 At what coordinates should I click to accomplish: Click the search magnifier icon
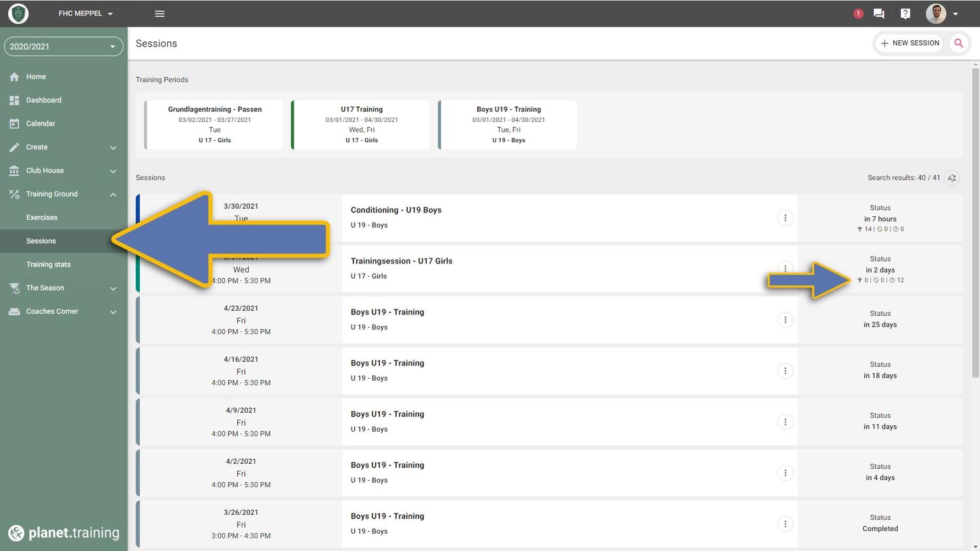[958, 43]
